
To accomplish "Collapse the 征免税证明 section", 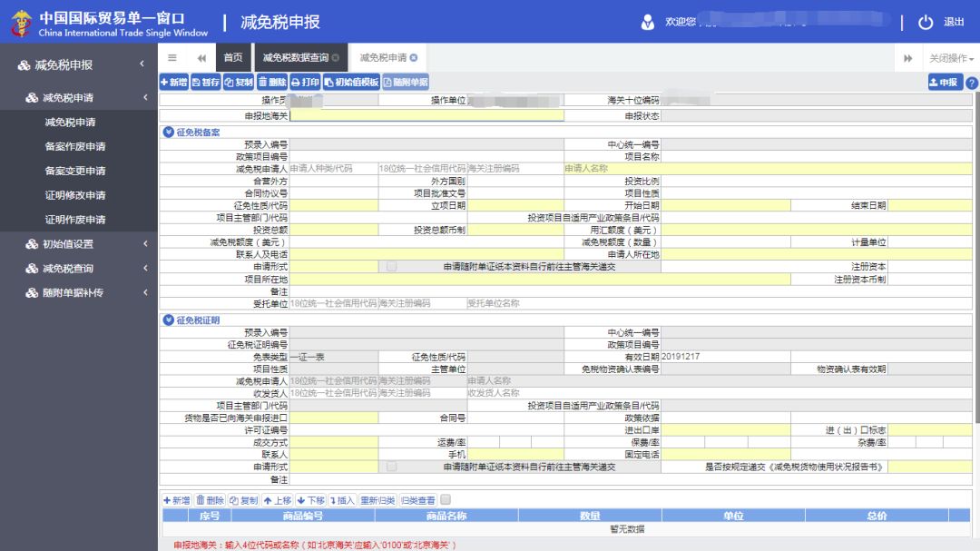I will (167, 320).
